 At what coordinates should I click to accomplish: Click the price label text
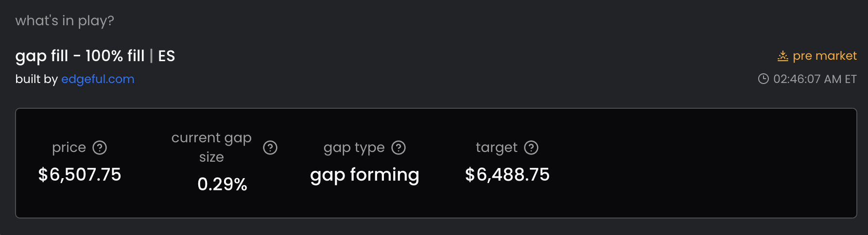tap(69, 148)
